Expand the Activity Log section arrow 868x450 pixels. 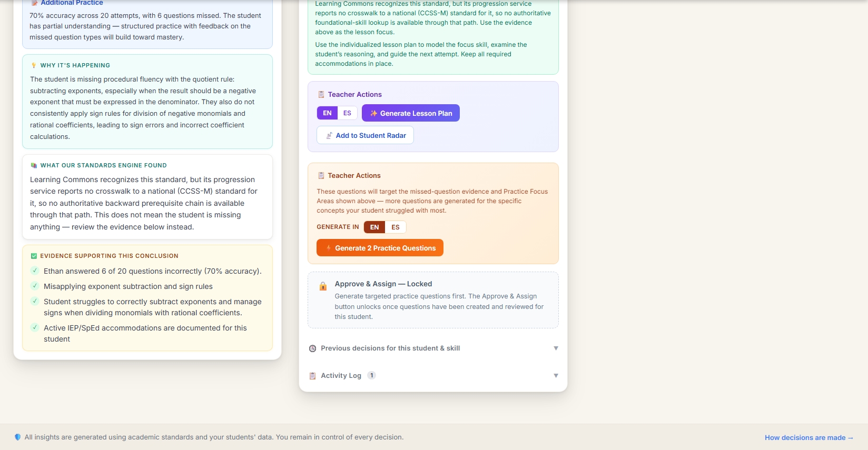tap(556, 376)
